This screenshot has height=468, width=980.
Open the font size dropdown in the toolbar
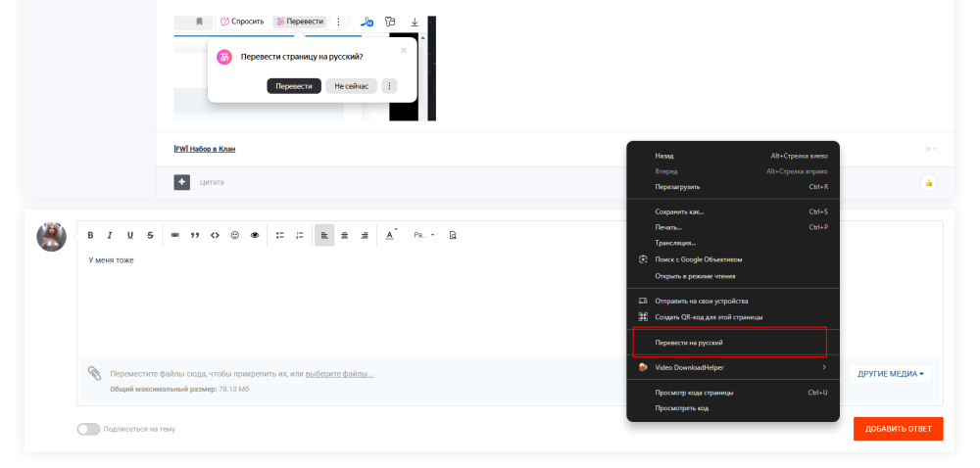(424, 235)
